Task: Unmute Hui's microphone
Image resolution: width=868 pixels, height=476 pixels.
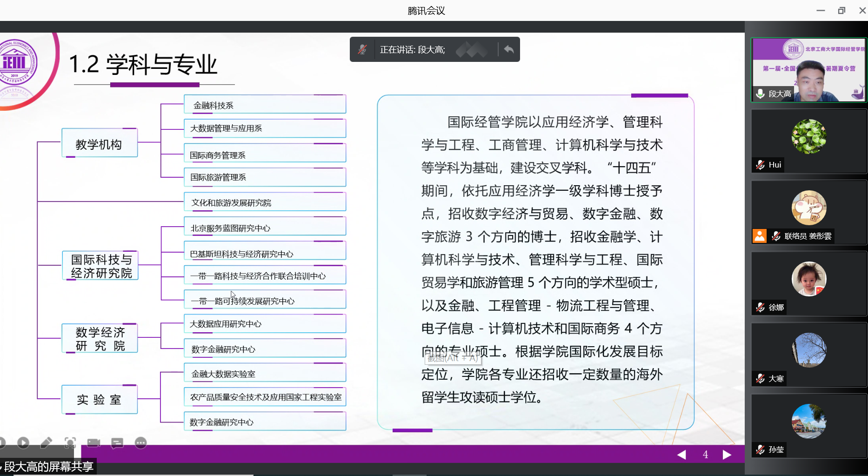Action: (760, 164)
